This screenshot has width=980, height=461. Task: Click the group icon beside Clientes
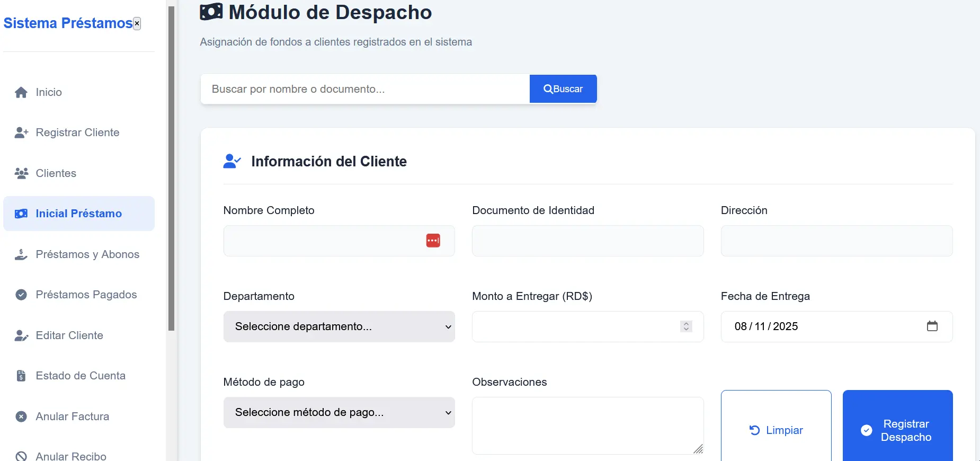coord(21,173)
